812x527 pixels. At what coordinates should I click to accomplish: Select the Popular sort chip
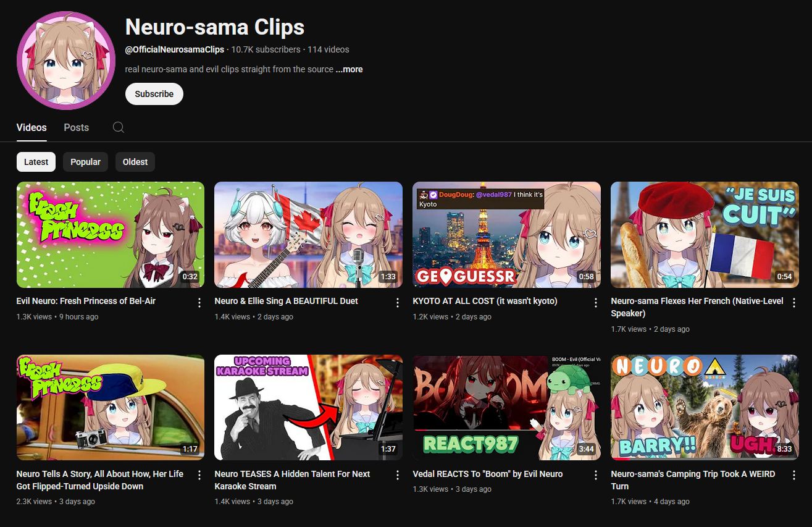point(85,162)
